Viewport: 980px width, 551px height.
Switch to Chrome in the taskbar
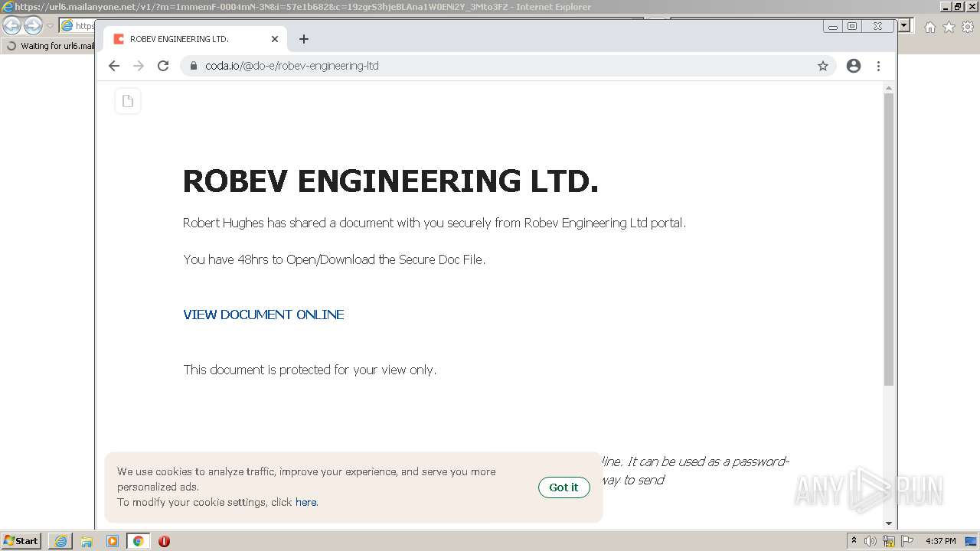coord(139,541)
